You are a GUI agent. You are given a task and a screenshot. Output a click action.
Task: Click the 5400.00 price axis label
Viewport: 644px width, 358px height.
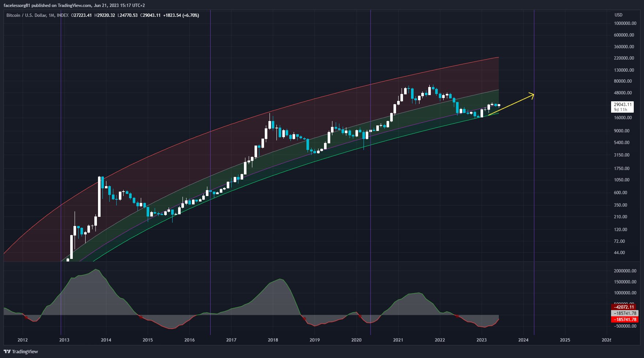pos(622,143)
